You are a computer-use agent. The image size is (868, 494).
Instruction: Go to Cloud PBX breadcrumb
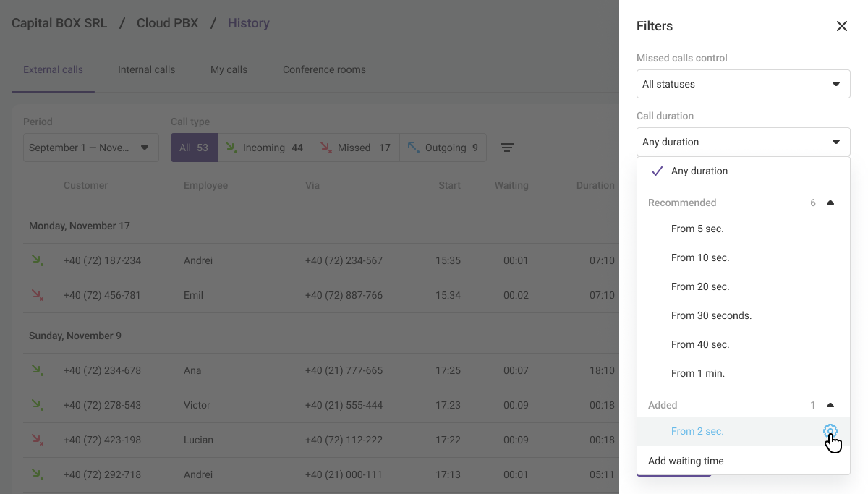(167, 23)
